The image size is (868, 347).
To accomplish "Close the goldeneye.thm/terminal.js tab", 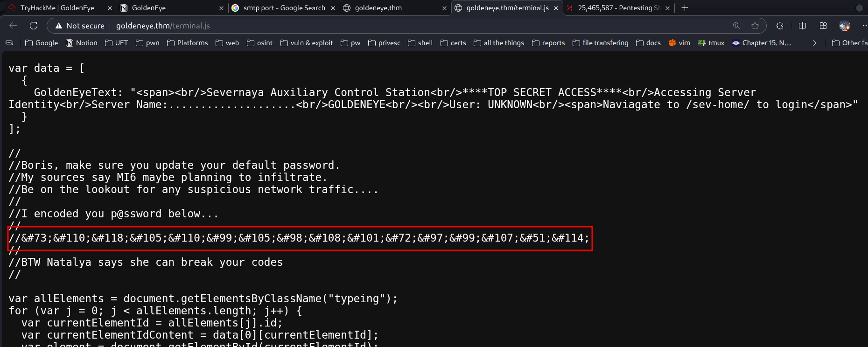I will tap(556, 8).
